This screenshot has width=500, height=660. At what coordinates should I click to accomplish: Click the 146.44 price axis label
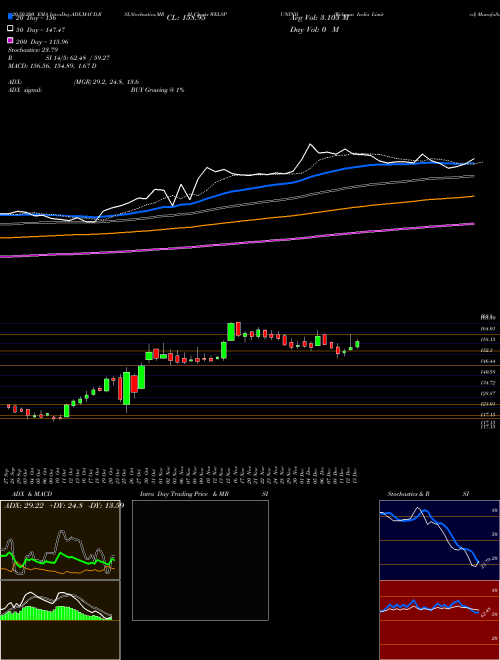pos(488,361)
